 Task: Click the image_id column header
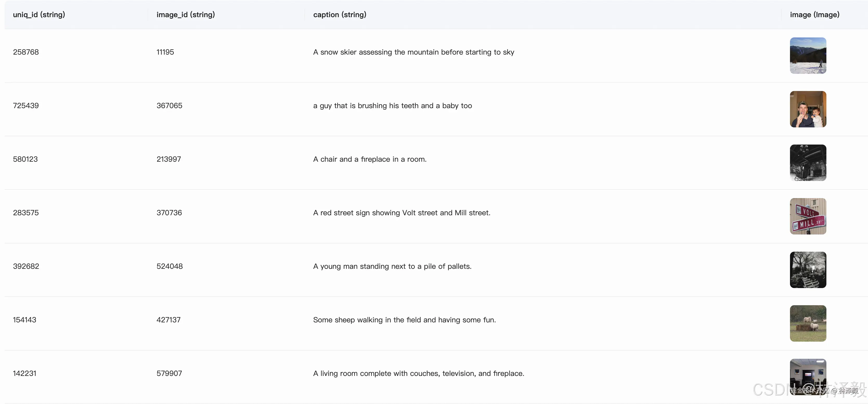coord(186,15)
